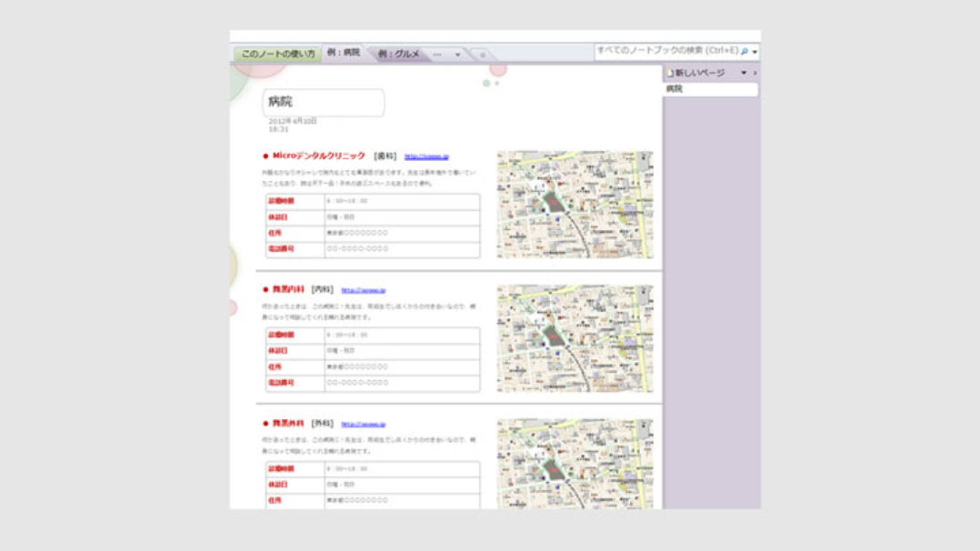The width and height of the screenshot is (980, 551).
Task: Click the [外科] label beside 舞黒外科
Action: point(323,424)
